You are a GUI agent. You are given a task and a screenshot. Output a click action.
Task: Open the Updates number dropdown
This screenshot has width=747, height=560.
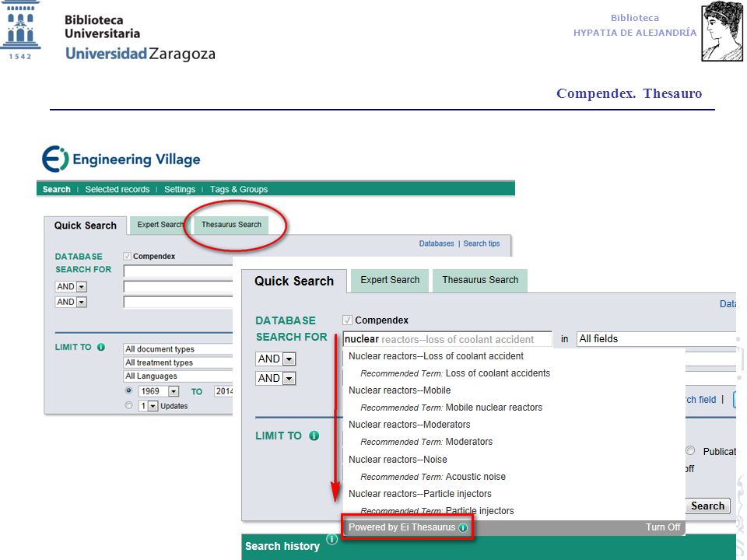click(148, 406)
